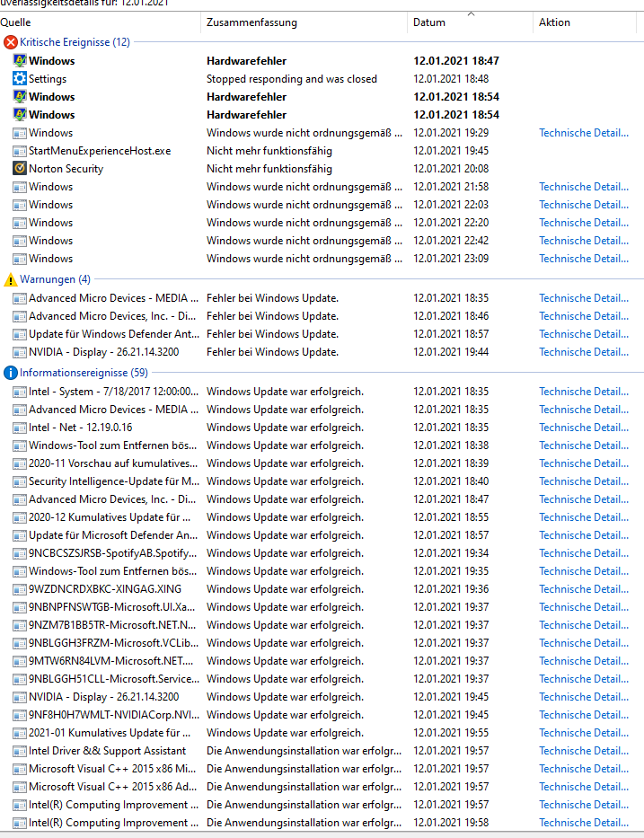
Task: Collapse the Informationsereignisse (59) group
Action: [84, 373]
